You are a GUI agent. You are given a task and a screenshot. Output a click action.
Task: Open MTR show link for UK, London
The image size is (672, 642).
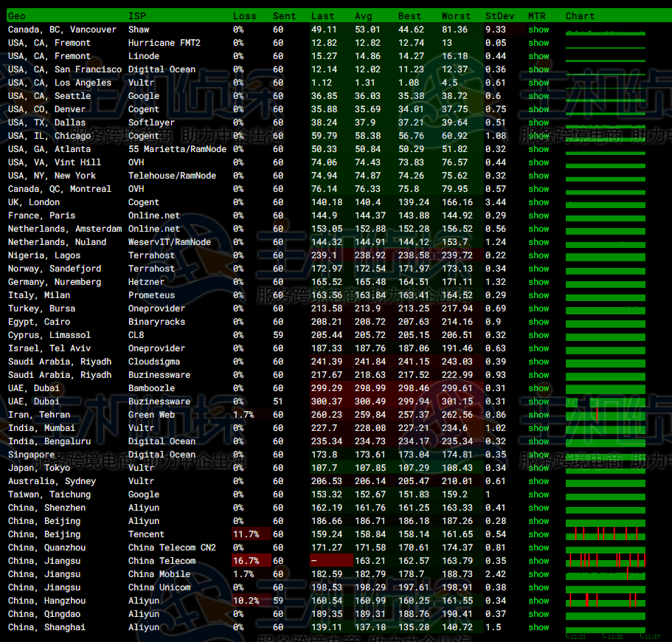(538, 202)
